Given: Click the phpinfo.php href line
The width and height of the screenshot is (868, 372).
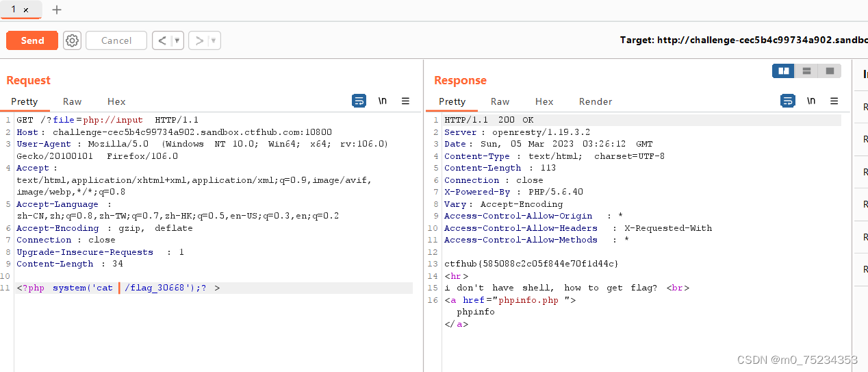Looking at the screenshot, I should (x=510, y=300).
